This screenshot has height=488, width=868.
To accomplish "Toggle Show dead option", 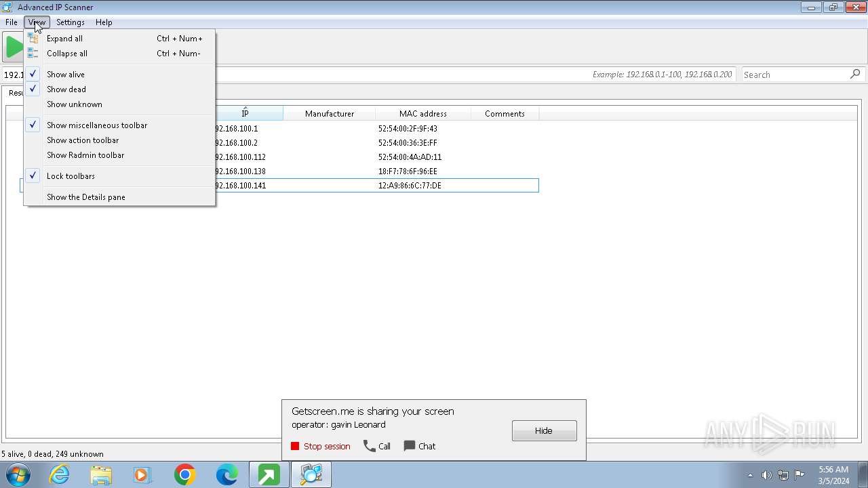I will point(119,89).
